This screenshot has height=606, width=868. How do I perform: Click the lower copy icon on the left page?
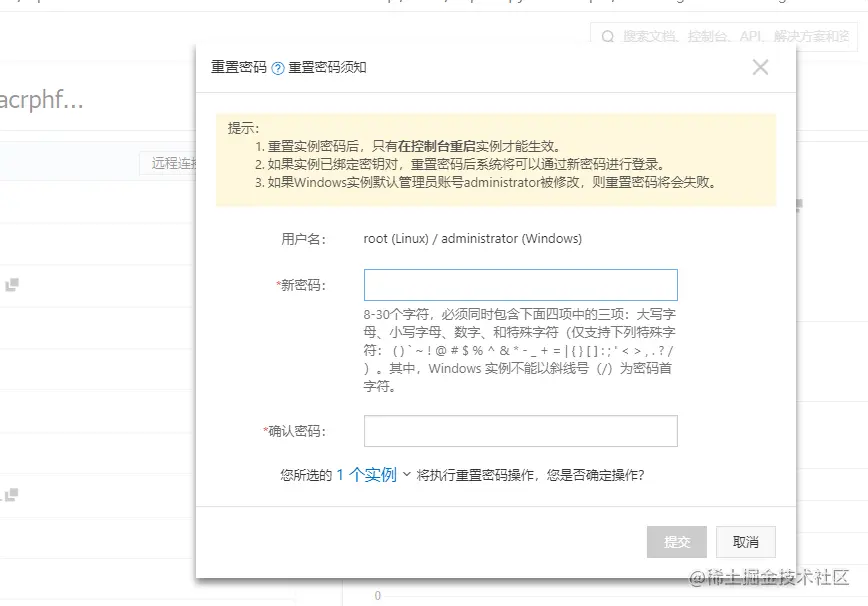(11, 494)
